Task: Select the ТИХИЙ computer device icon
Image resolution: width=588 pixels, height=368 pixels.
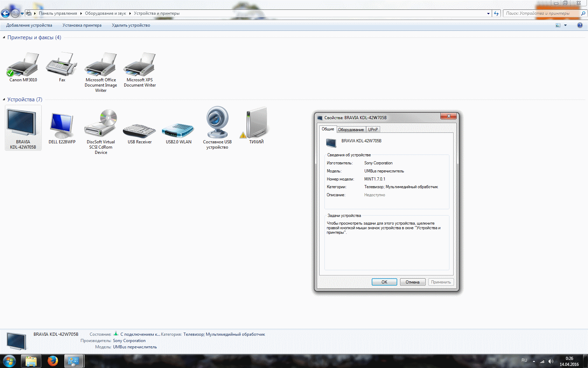Action: [x=256, y=123]
